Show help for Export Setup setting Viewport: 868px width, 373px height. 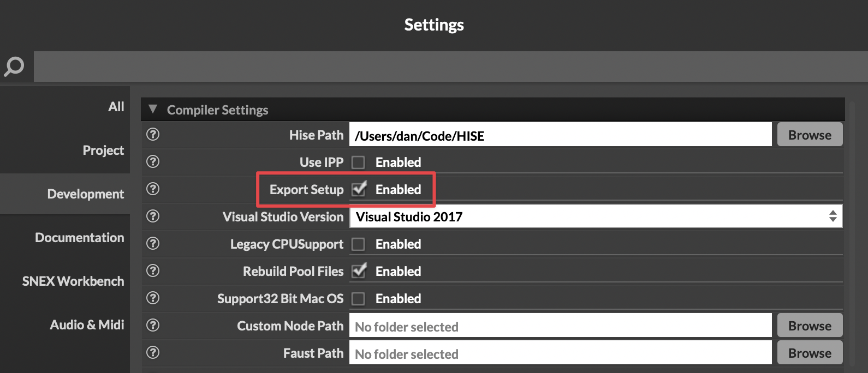point(153,189)
